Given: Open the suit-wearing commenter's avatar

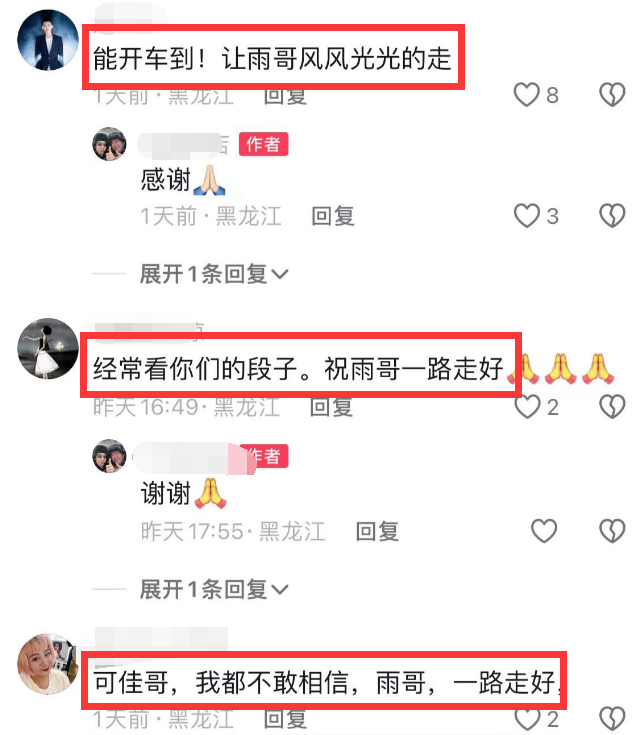Looking at the screenshot, I should tap(48, 40).
